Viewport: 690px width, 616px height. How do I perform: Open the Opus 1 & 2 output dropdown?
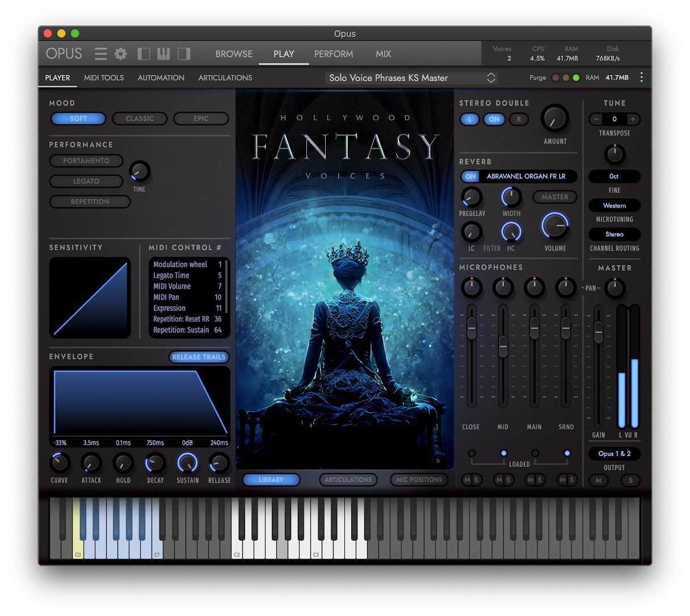point(615,454)
